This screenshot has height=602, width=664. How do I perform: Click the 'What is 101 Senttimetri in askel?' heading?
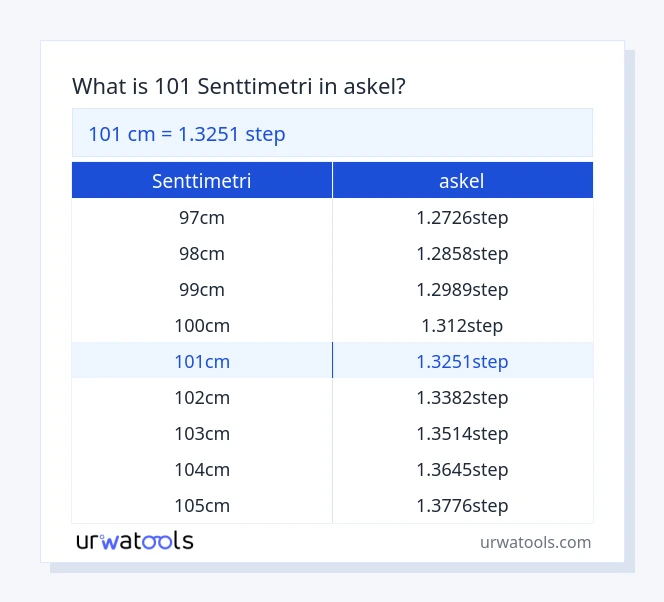click(239, 87)
